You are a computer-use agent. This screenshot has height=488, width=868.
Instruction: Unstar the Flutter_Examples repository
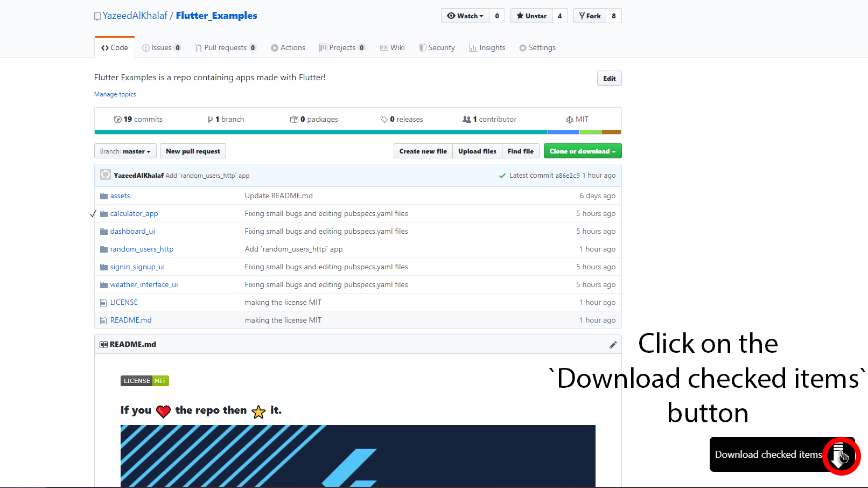point(531,16)
